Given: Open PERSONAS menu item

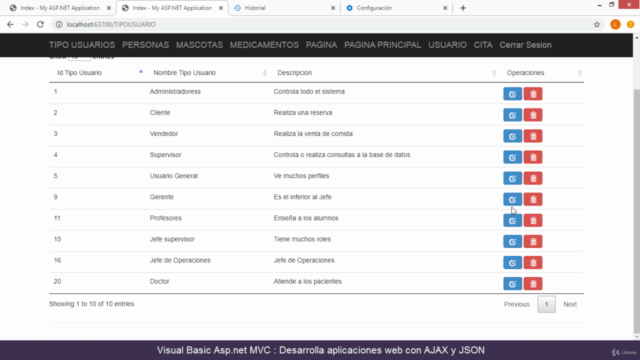Looking at the screenshot, I should click(x=146, y=45).
